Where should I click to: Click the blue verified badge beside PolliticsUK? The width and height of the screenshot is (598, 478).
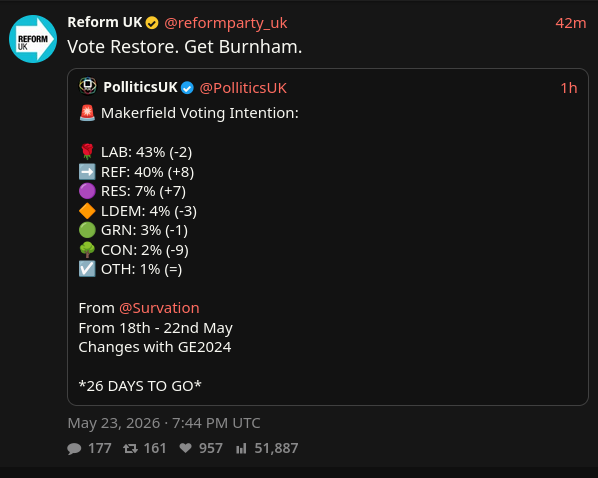pyautogui.click(x=187, y=88)
